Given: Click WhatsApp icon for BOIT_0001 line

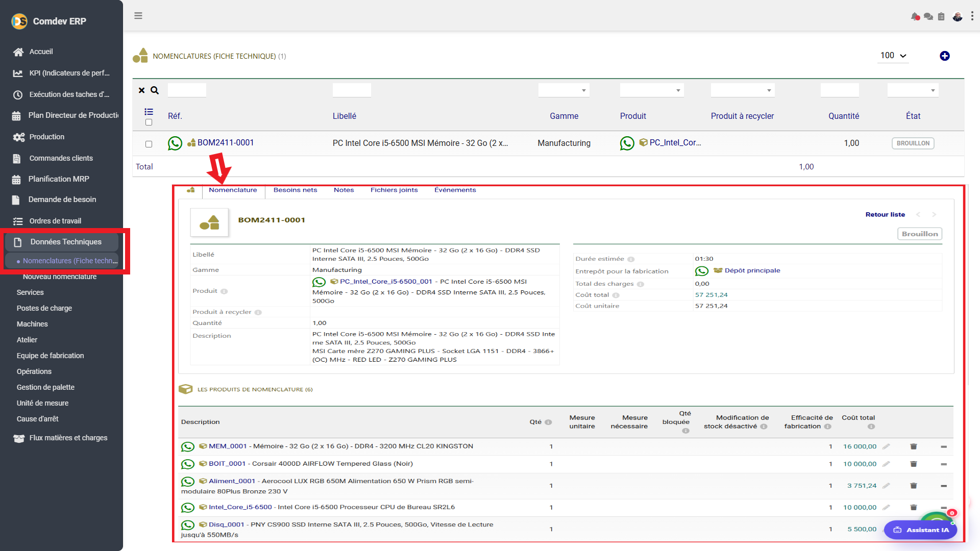Looking at the screenshot, I should coord(188,464).
